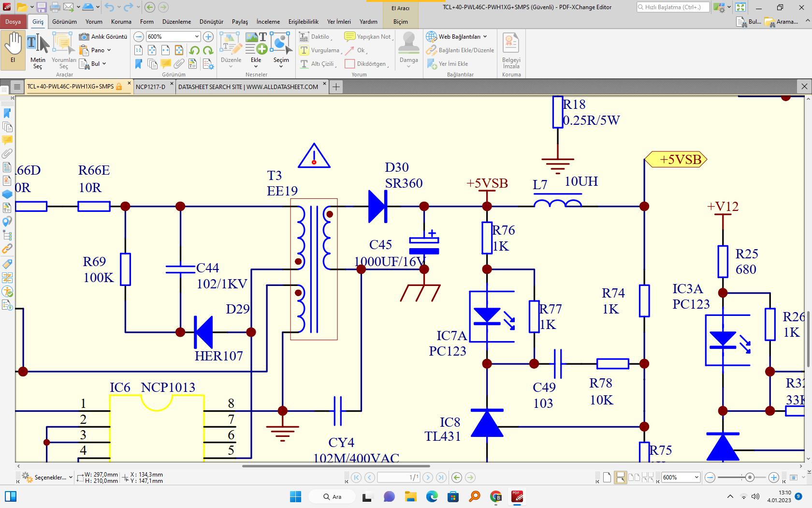Image resolution: width=812 pixels, height=508 pixels.
Task: Switch to the NCP1217-D document tab
Action: click(150, 87)
